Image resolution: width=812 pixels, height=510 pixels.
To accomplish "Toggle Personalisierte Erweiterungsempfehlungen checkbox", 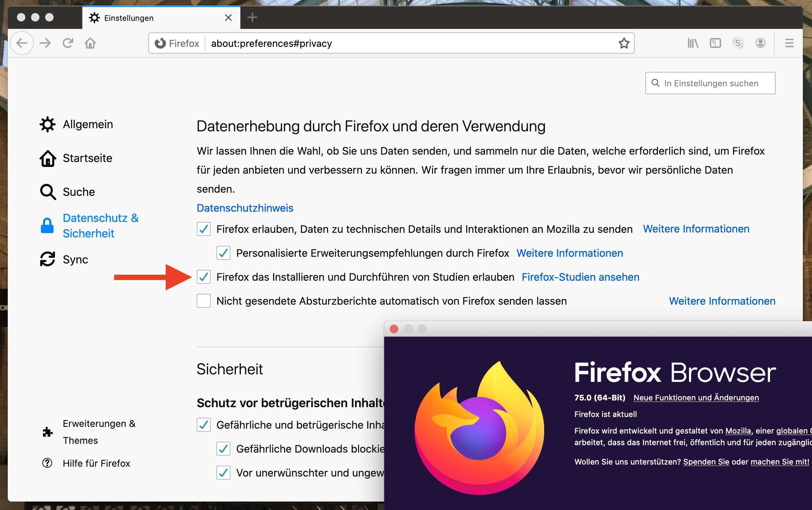I will tap(223, 253).
